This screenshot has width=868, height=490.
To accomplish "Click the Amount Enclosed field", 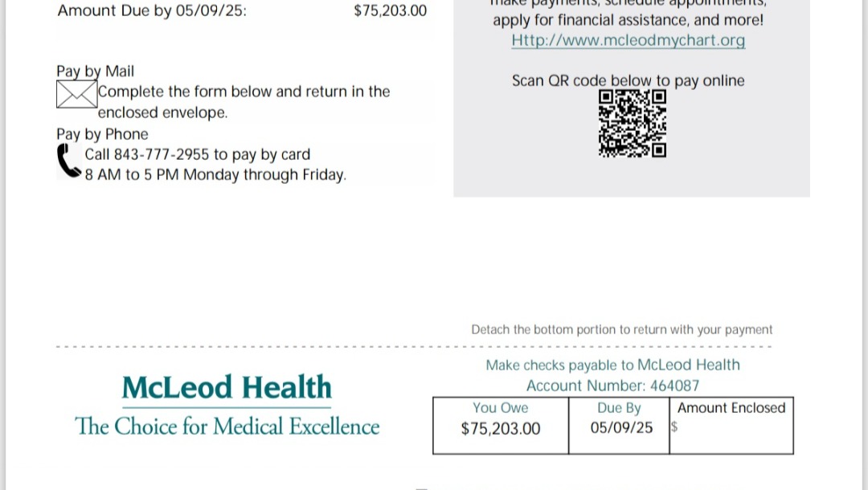I will (x=731, y=426).
